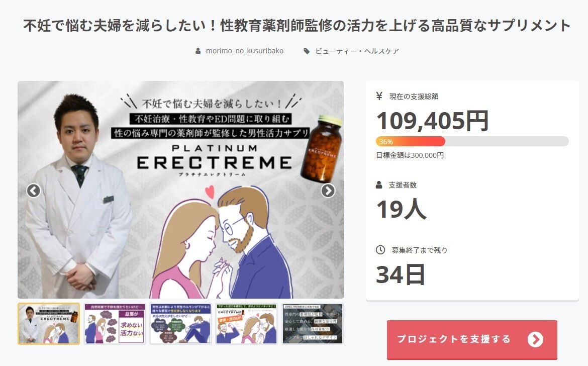Click the arrow circle on the support button
588x366 pixels.
tap(535, 339)
